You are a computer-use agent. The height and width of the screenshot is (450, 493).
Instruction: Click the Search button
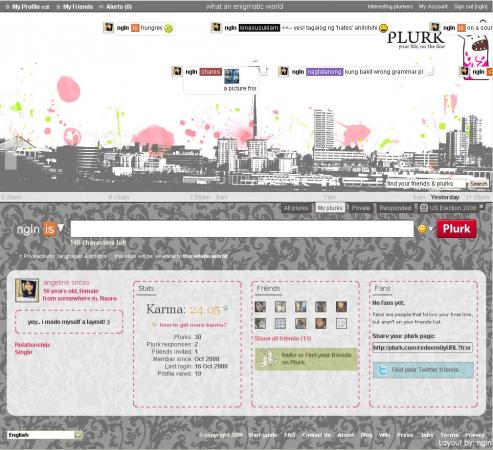click(x=478, y=184)
